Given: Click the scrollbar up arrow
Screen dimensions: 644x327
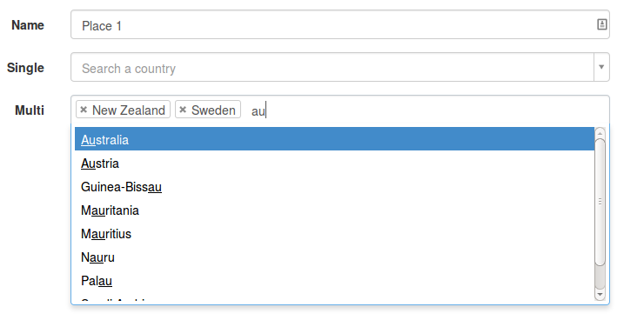Looking at the screenshot, I should 600,133.
